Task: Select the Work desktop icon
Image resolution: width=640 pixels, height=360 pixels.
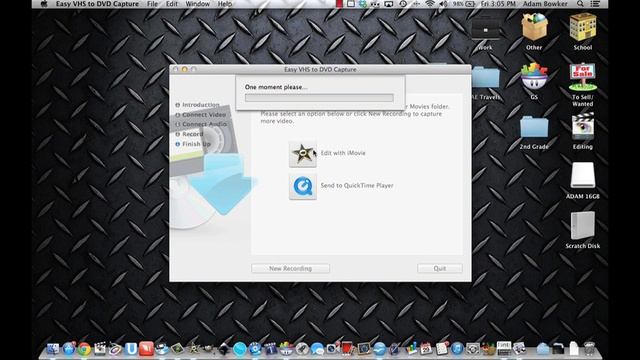Action: coord(485,33)
